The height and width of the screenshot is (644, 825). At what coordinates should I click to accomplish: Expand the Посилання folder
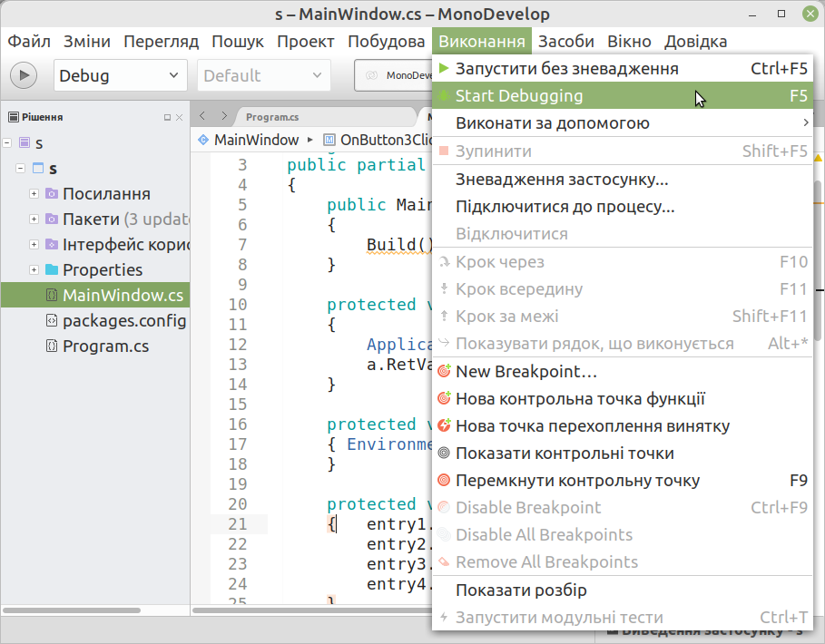(34, 193)
